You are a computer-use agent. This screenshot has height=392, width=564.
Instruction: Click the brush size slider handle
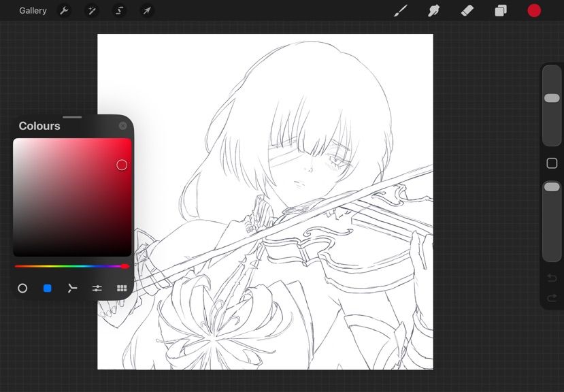coord(552,98)
